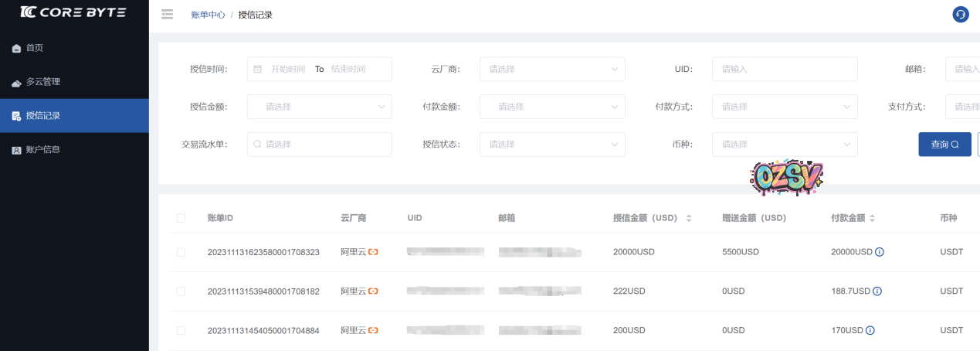Select the checkbox for bill ending 1708182
The height and width of the screenshot is (351, 980).
tap(181, 291)
